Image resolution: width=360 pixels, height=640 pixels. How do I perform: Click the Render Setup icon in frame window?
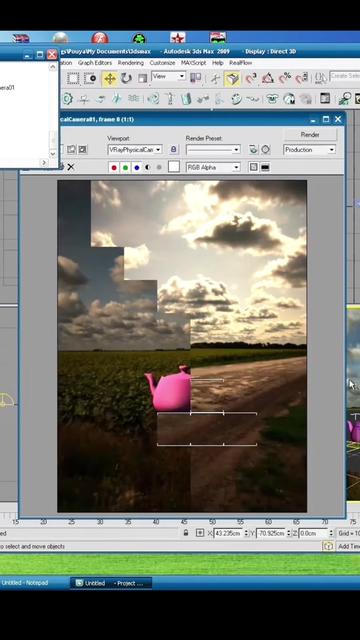click(x=253, y=149)
